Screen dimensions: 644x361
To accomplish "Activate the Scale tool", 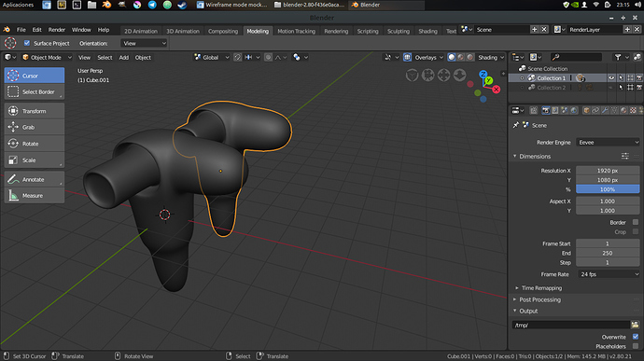I will click(x=35, y=160).
